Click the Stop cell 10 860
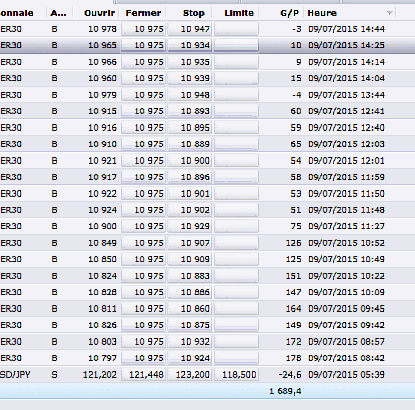Viewport: 415px width, 410px height. pyautogui.click(x=190, y=309)
